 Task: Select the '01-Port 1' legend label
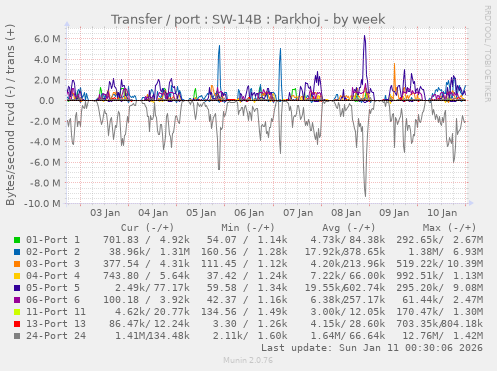[x=53, y=240]
